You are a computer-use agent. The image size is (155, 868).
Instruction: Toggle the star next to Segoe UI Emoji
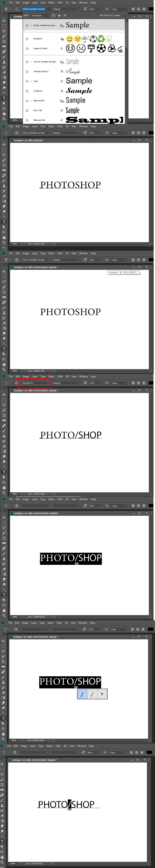point(27,48)
